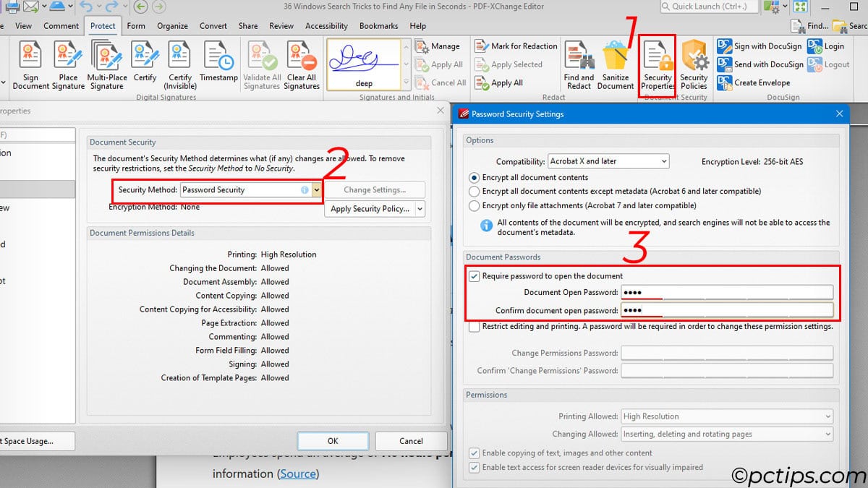868x488 pixels.
Task: Click into Document Open Password field
Action: tap(727, 292)
